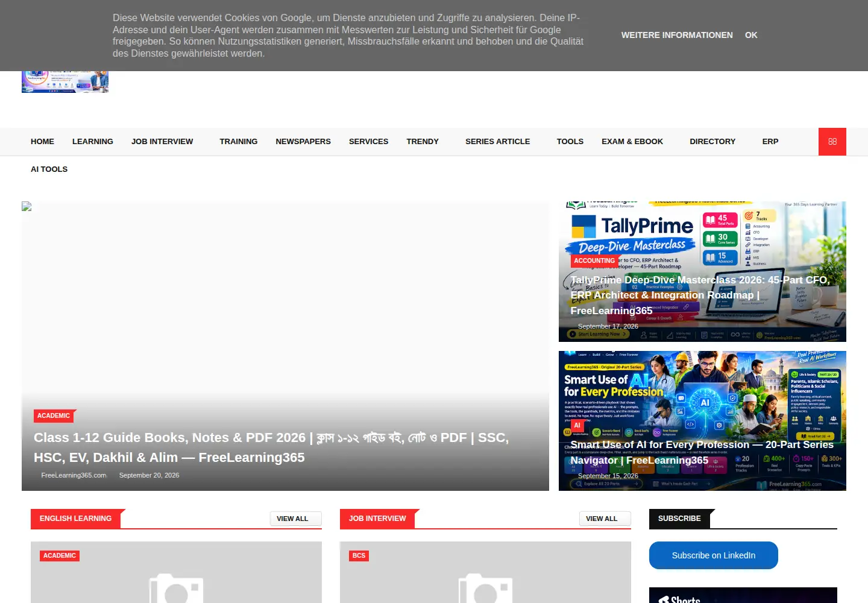Image resolution: width=868 pixels, height=603 pixels.
Task: Open the ERP menu item
Action: click(x=770, y=142)
